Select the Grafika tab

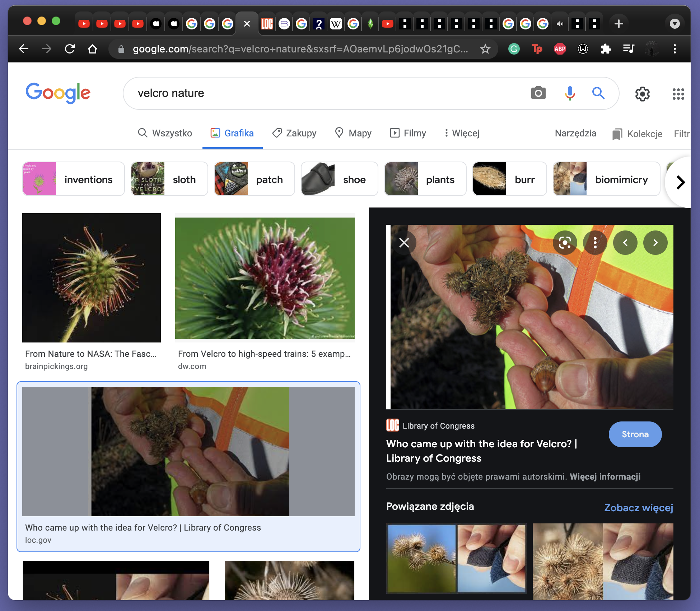click(232, 133)
